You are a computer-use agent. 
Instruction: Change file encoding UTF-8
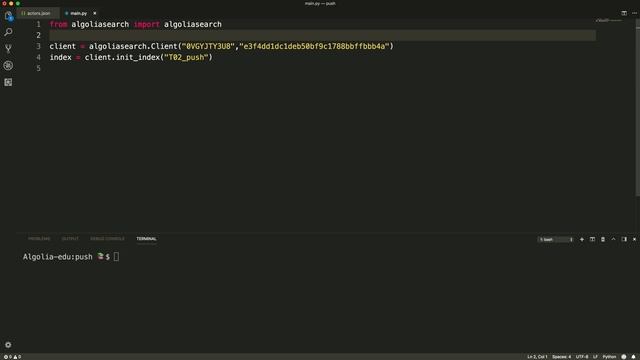pyautogui.click(x=582, y=357)
